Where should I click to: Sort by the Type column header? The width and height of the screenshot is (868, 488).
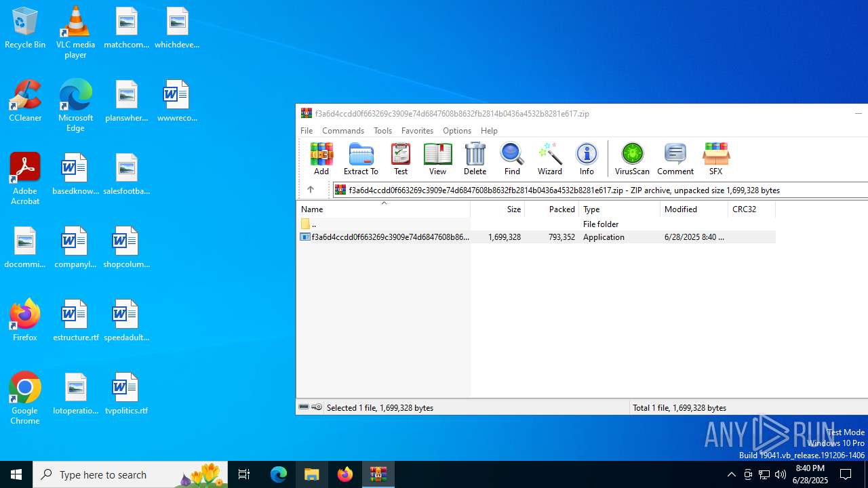(x=620, y=209)
